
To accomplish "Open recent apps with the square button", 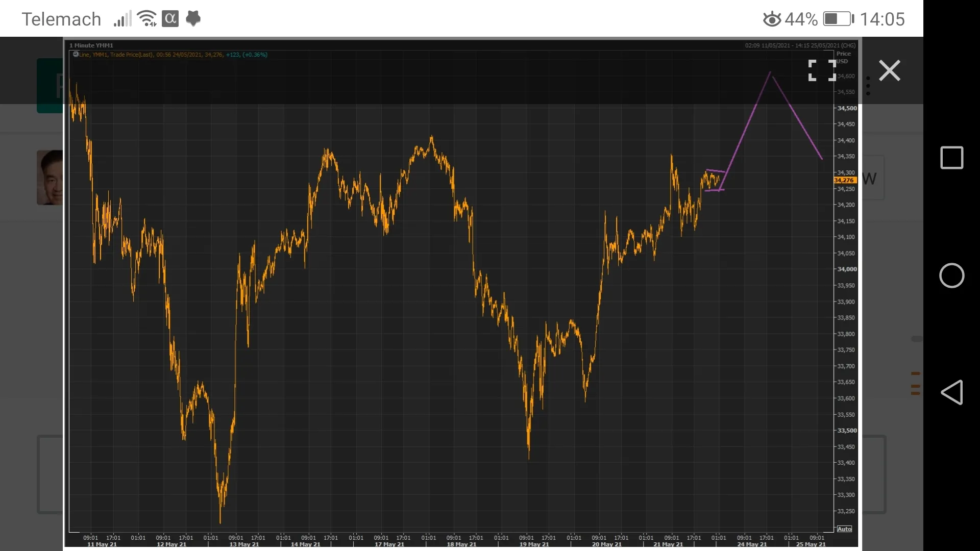I will coord(951,158).
